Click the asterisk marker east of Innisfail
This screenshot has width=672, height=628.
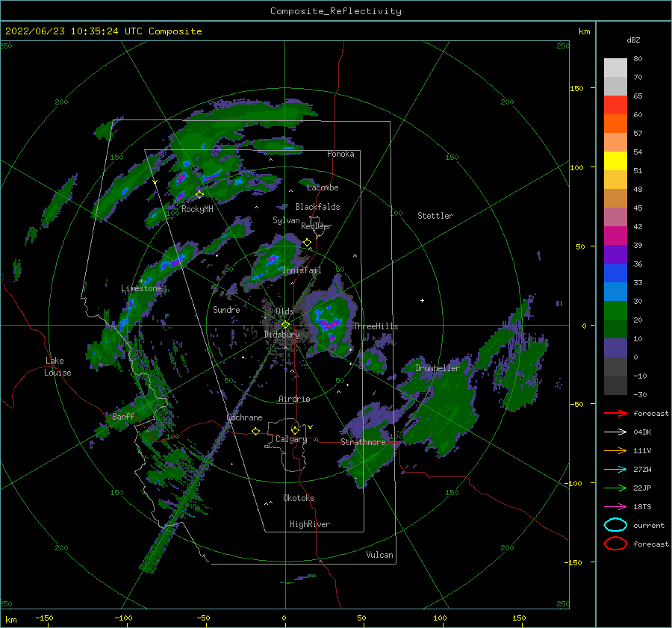coord(355,256)
